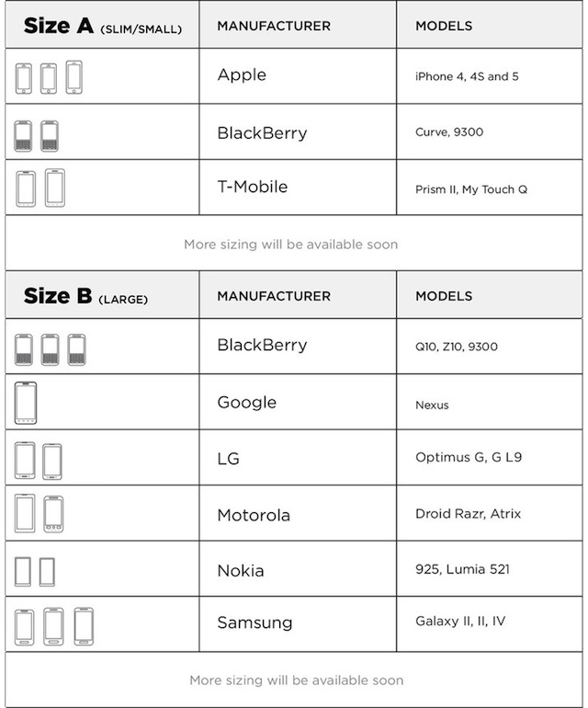Click the middle Apple iPhone icon
Viewport: 588px width, 708px height.
point(49,78)
